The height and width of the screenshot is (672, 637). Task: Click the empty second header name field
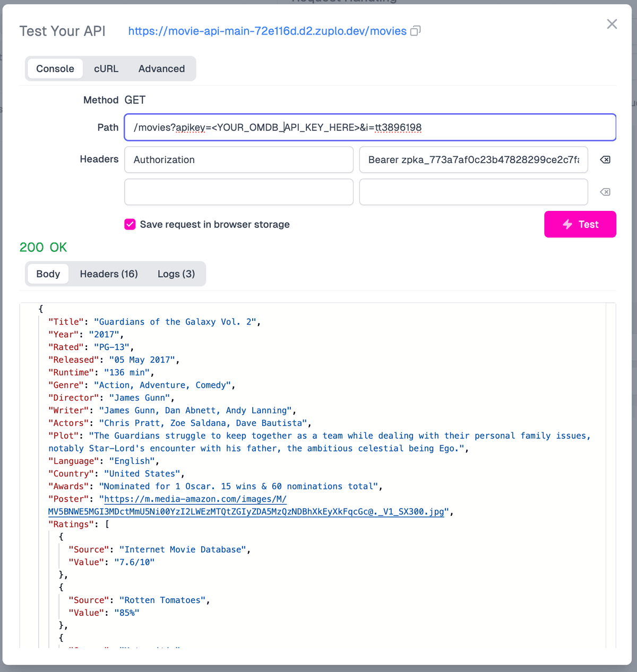(238, 192)
